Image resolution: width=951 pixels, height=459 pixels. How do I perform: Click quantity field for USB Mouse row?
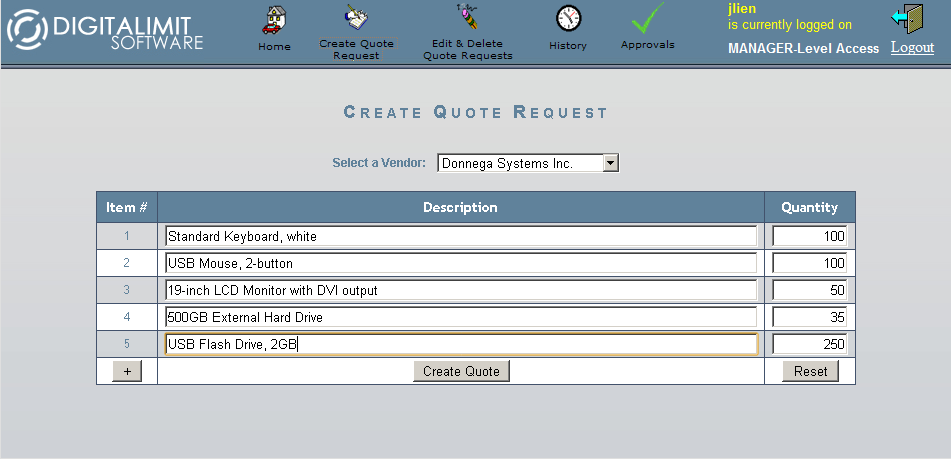pos(810,263)
